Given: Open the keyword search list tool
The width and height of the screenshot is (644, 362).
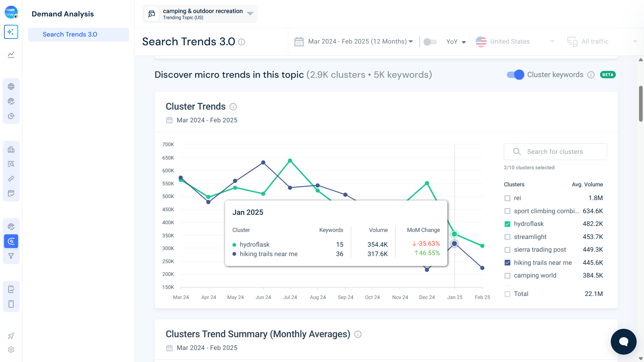Looking at the screenshot, I should click(x=11, y=164).
